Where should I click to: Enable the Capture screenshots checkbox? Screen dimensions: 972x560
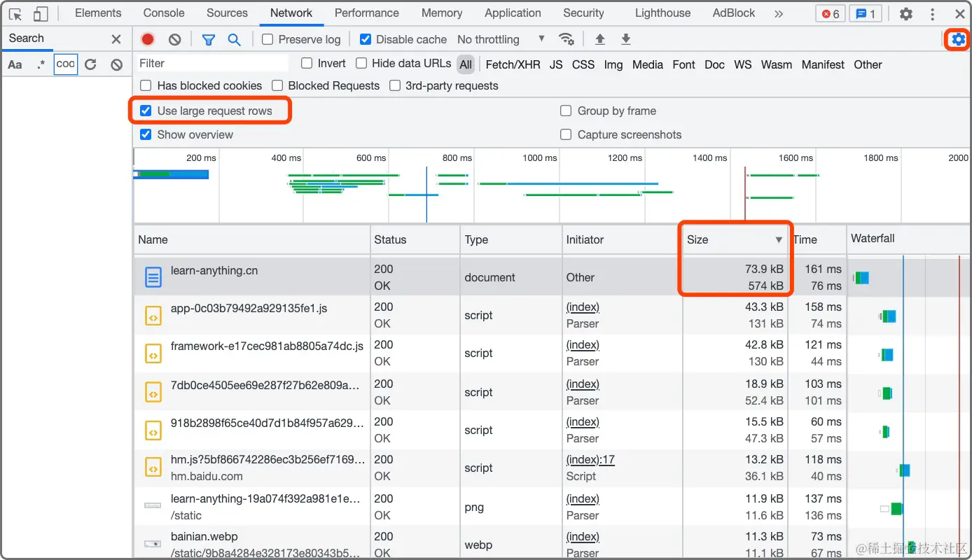tap(566, 134)
